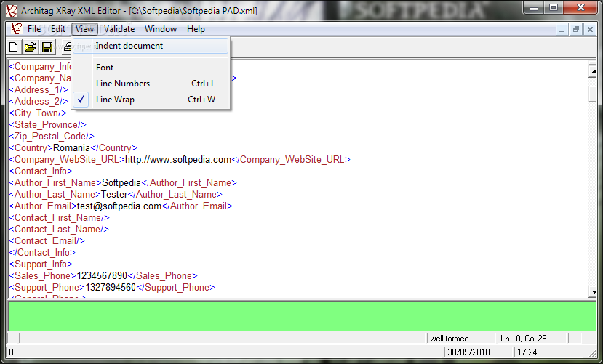Image resolution: width=603 pixels, height=364 pixels.
Task: Open the Validate menu
Action: point(119,29)
